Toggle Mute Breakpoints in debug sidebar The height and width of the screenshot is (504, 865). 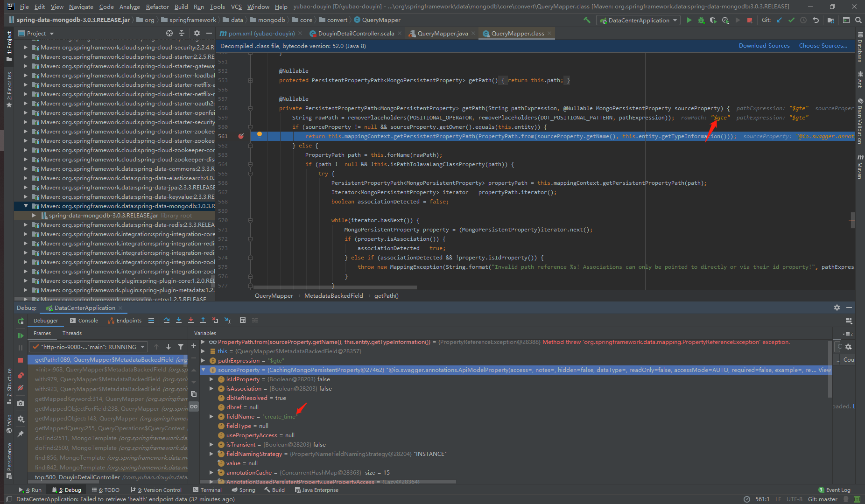[x=21, y=388]
